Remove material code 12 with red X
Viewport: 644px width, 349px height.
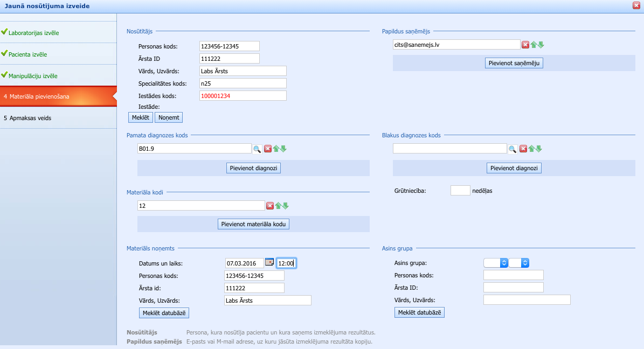(x=270, y=206)
